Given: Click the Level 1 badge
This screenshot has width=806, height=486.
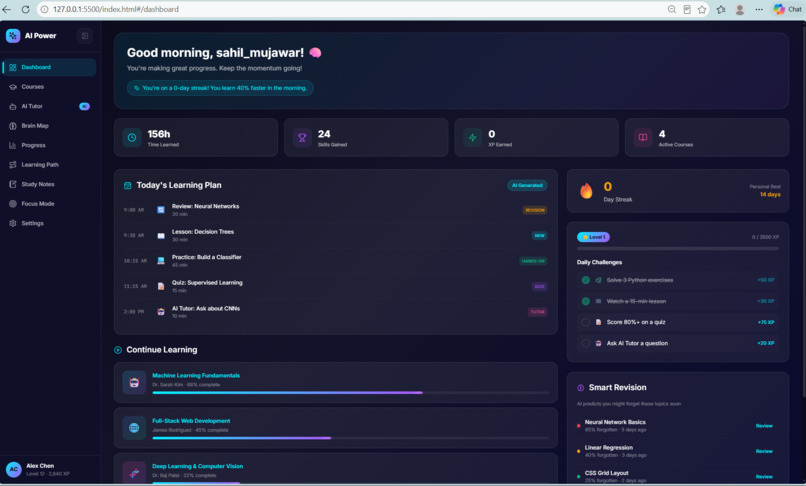Looking at the screenshot, I should [593, 237].
